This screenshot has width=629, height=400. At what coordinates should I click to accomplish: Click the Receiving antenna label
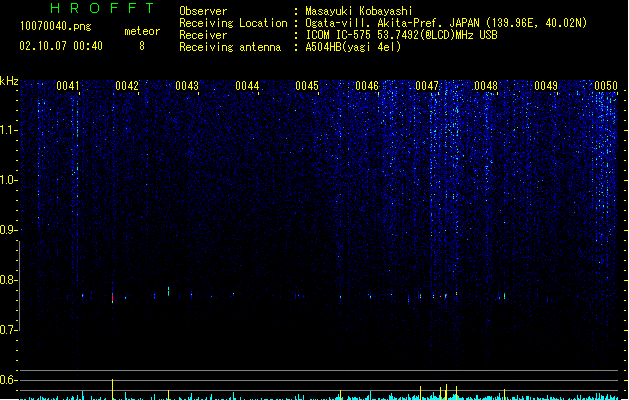coord(230,47)
